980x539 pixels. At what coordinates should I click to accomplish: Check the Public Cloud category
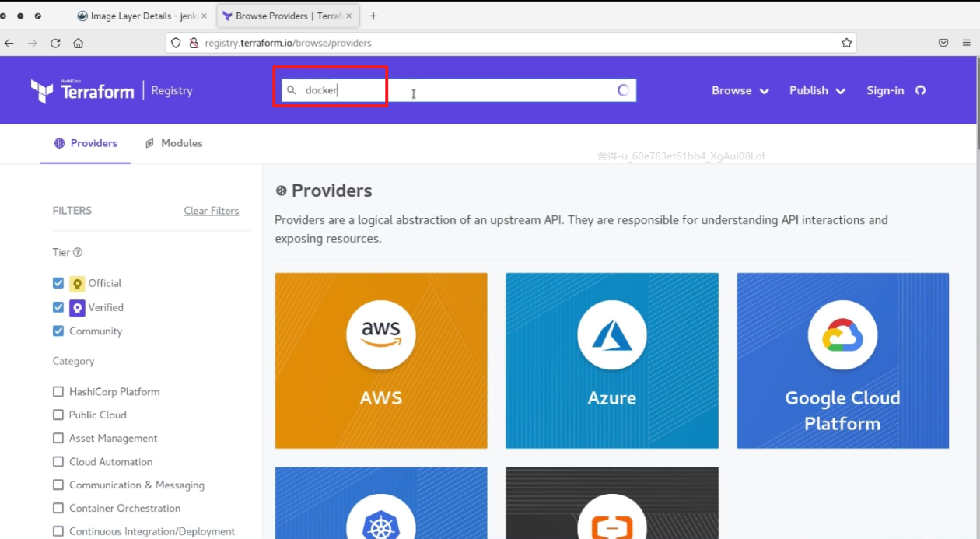coord(58,415)
